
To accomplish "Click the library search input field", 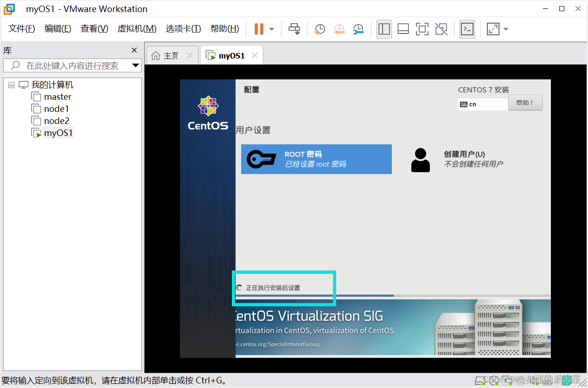I will [72, 65].
